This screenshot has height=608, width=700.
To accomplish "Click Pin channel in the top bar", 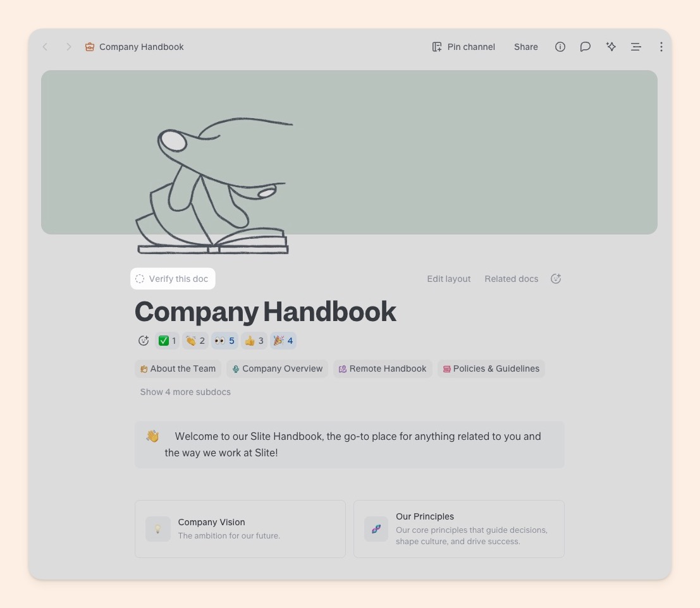I will [464, 47].
